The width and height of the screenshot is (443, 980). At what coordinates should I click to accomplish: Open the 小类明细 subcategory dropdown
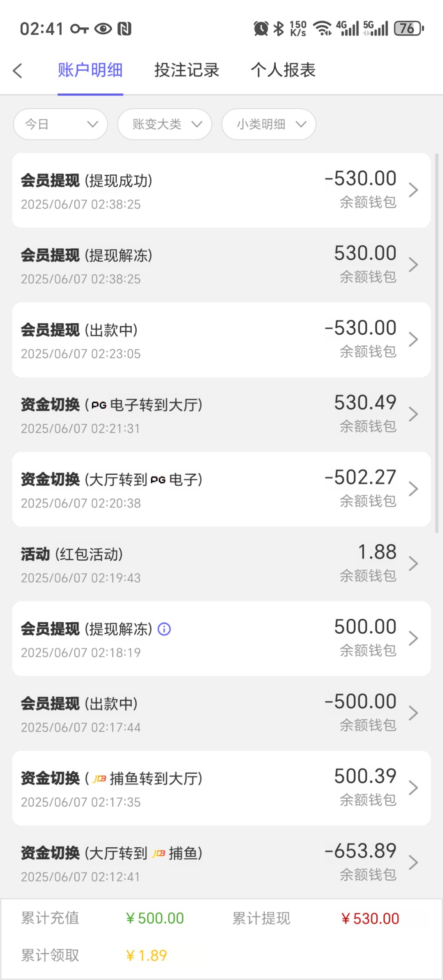coord(269,124)
